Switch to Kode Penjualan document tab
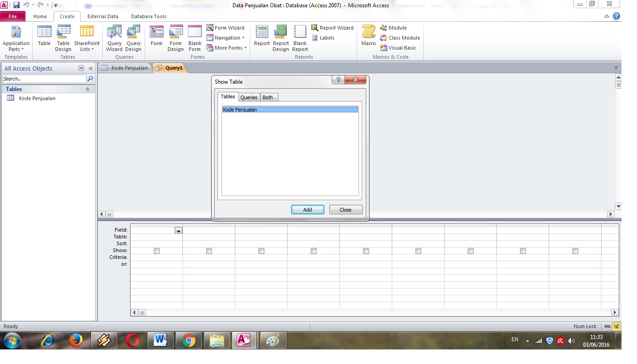Image resolution: width=637 pixels, height=364 pixels. click(125, 68)
